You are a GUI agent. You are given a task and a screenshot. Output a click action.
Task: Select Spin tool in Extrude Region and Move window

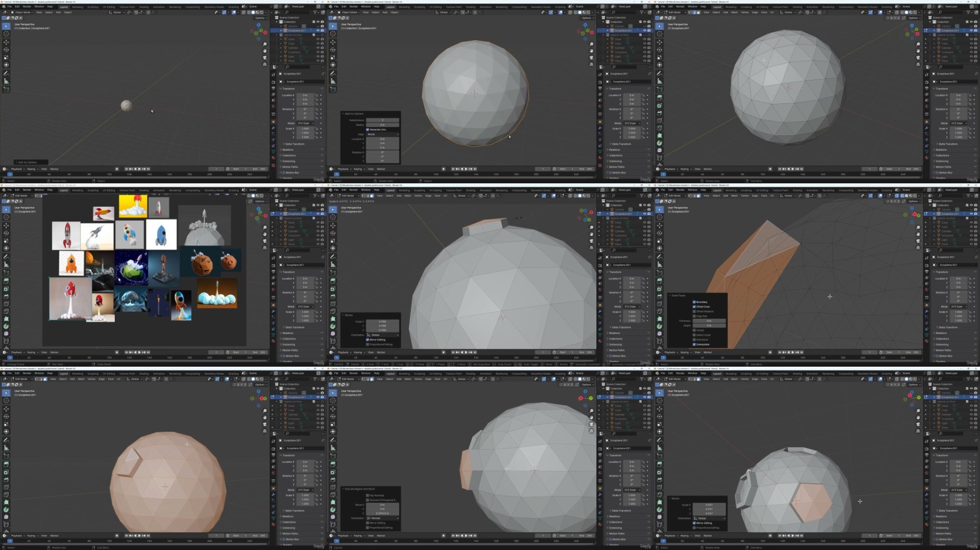click(x=333, y=510)
